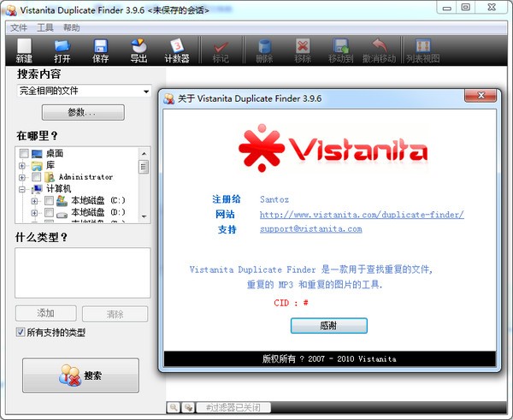This screenshot has height=420, width=513.
Task: Open the 帮助 menu
Action: coord(72,28)
